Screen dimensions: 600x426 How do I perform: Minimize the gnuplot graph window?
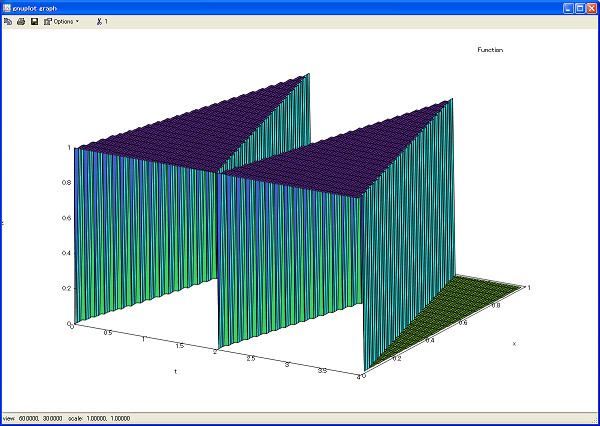point(569,8)
